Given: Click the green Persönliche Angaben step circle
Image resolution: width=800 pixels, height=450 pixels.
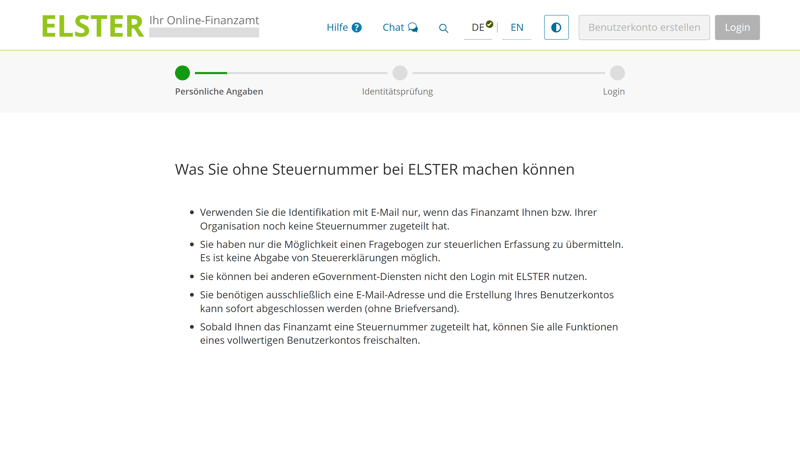Looking at the screenshot, I should pyautogui.click(x=182, y=73).
